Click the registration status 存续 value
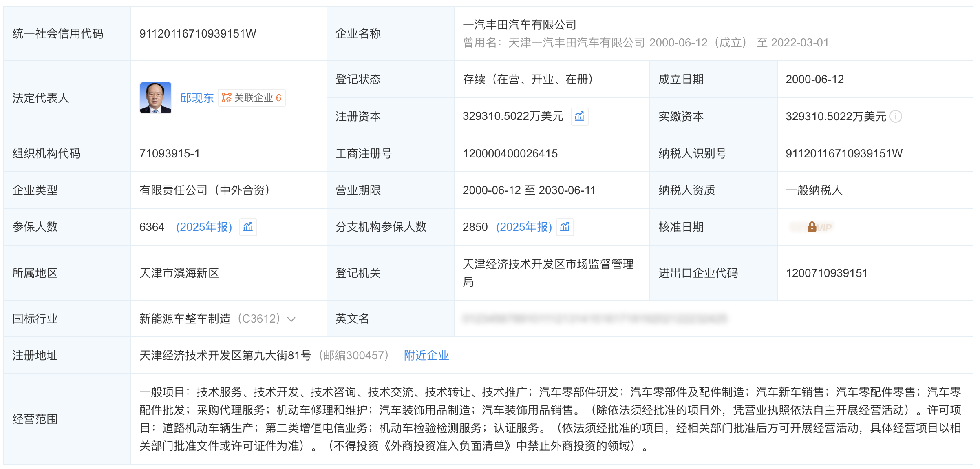980x469 pixels. tap(530, 80)
